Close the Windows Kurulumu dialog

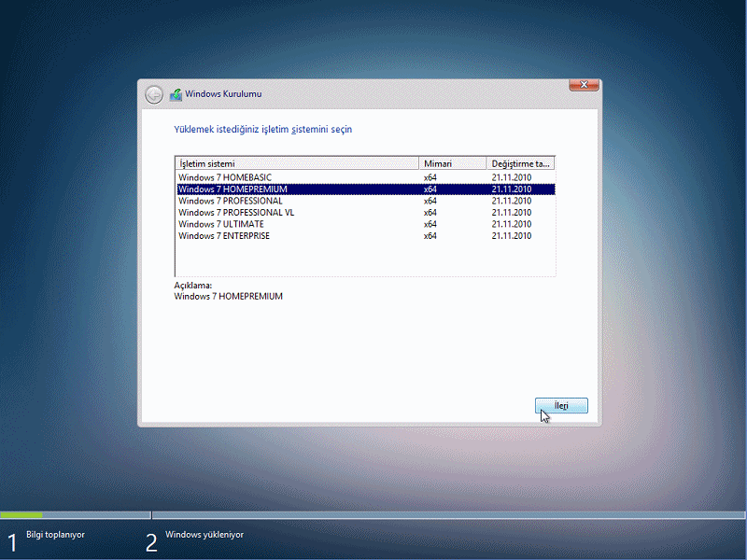(x=584, y=85)
